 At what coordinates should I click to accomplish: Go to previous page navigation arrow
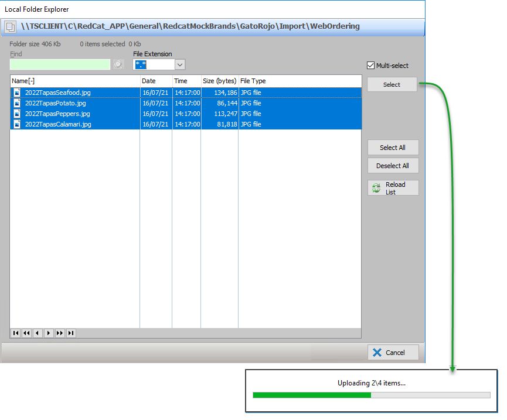click(26, 333)
